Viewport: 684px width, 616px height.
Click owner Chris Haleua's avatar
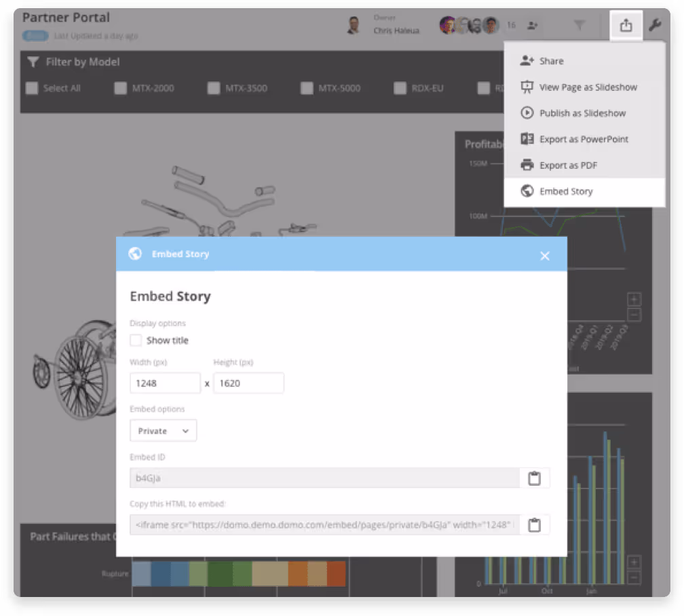click(354, 25)
